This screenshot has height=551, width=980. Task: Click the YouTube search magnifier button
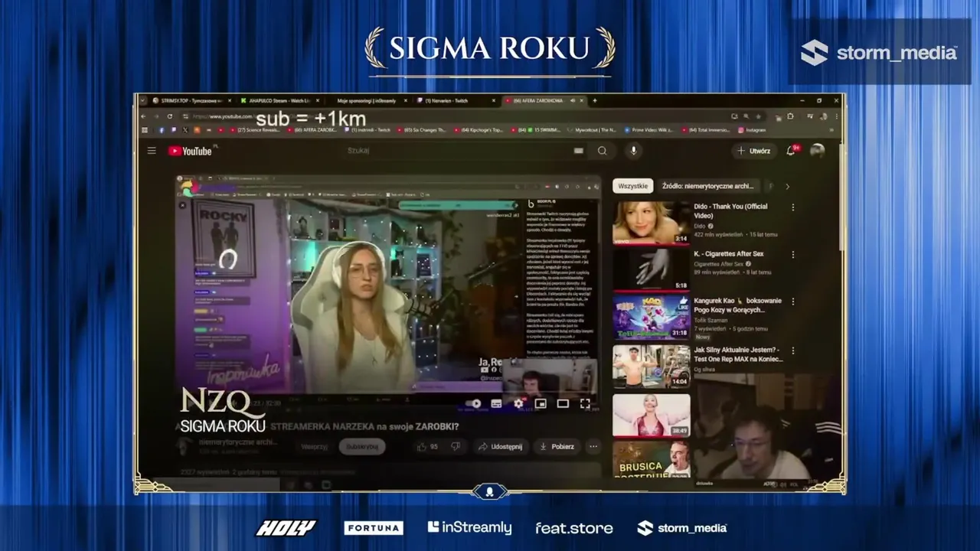603,151
